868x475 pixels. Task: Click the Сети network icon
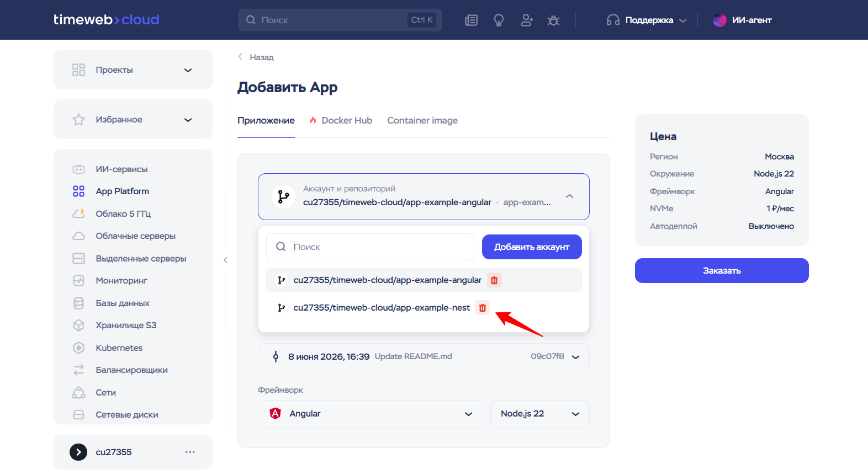pos(79,392)
